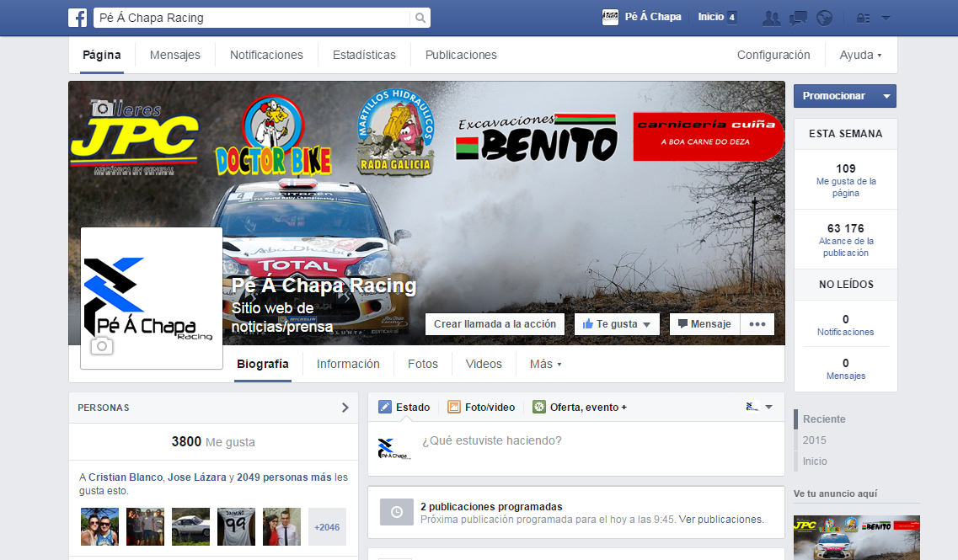
Task: Switch to the Mensajes tab
Action: point(174,55)
